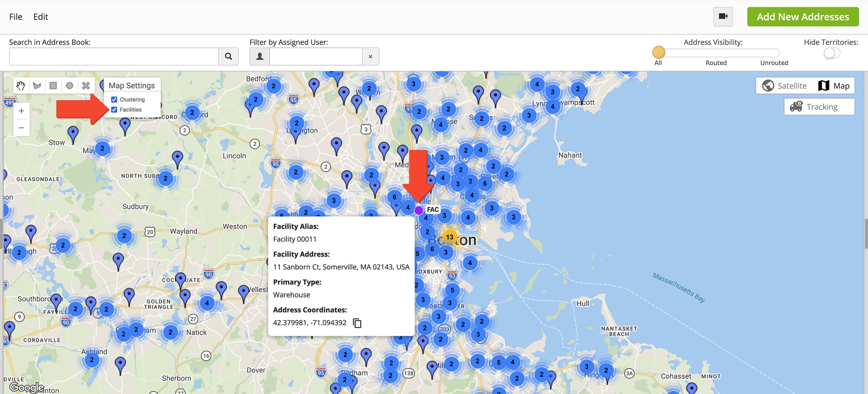868x394 pixels.
Task: Click the magnifier to search the Address Book
Action: (228, 56)
